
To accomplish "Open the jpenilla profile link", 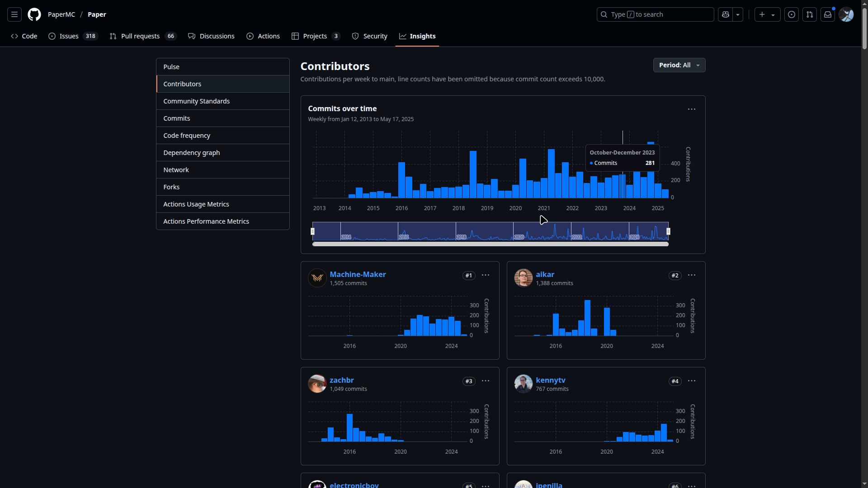I will click(x=549, y=485).
